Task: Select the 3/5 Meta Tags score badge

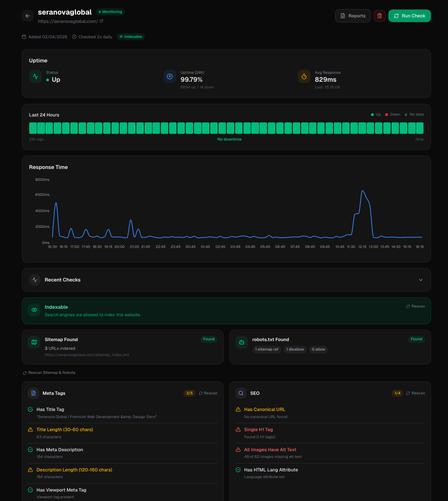Action: click(x=190, y=393)
